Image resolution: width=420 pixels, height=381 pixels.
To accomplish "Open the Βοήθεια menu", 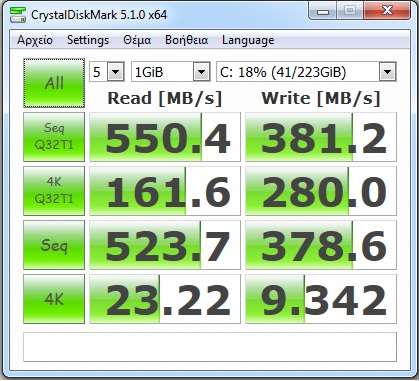I will pyautogui.click(x=187, y=40).
